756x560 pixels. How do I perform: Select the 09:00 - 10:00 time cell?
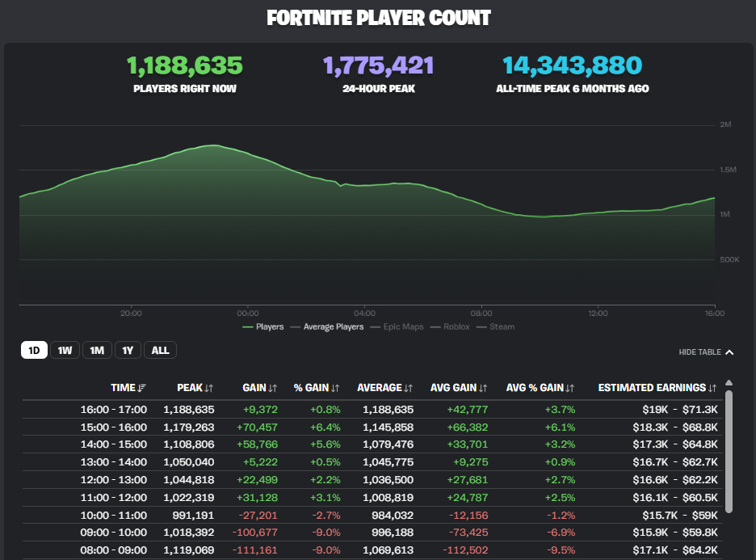click(114, 533)
